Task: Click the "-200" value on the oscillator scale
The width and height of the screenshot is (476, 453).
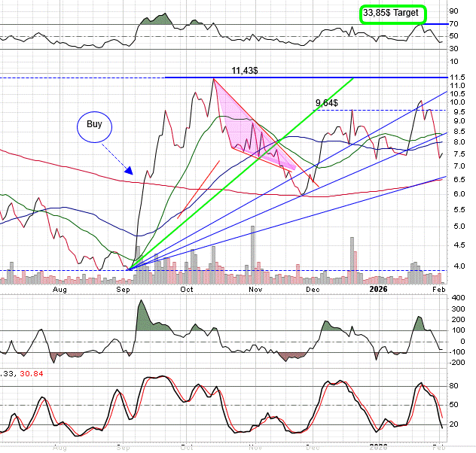Action: tap(456, 363)
